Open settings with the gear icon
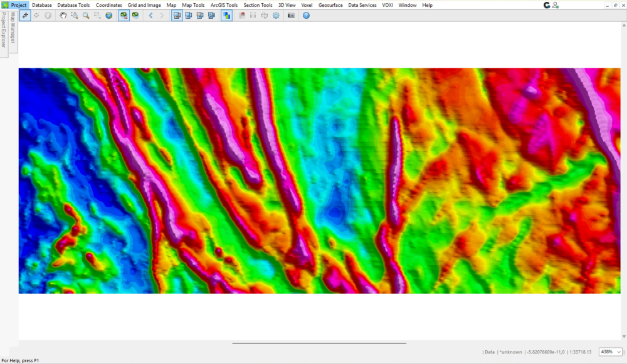 [x=276, y=15]
